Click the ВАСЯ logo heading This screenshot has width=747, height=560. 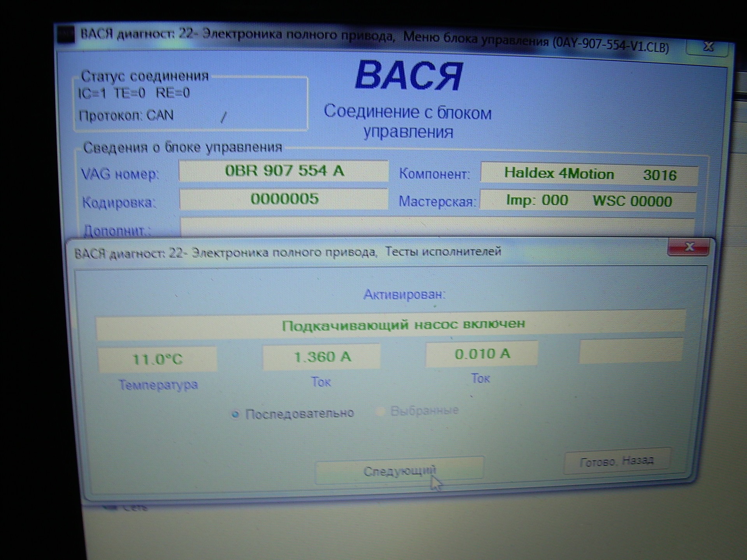pyautogui.click(x=409, y=76)
